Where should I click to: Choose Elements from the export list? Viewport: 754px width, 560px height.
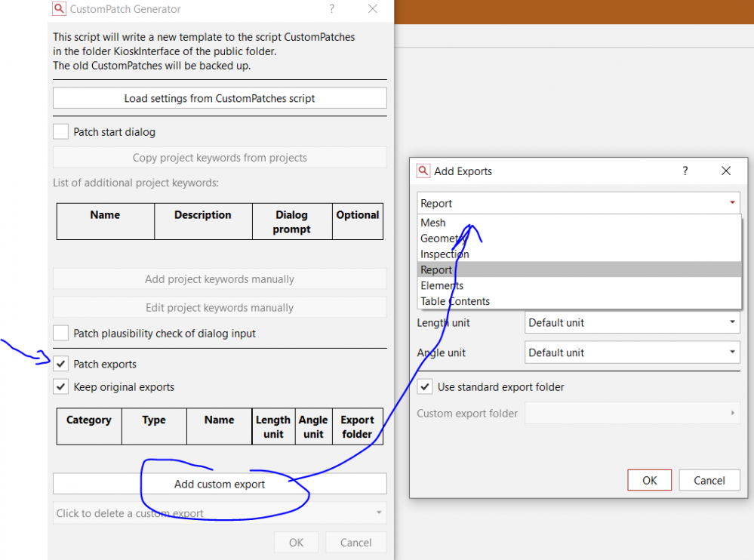(x=442, y=285)
